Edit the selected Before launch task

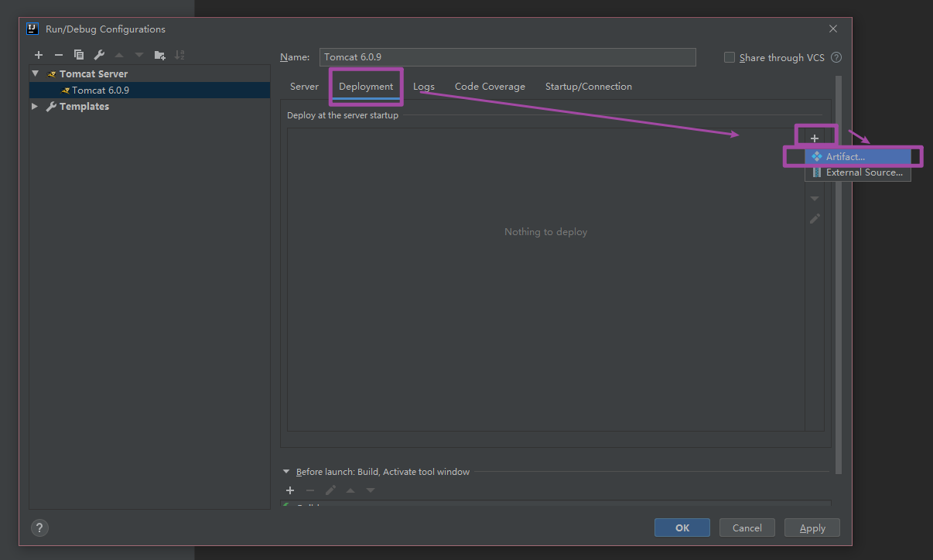pos(330,490)
